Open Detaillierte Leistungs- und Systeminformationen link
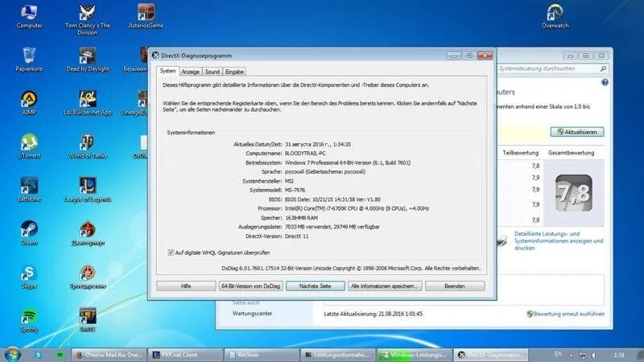The image size is (644, 362). (x=559, y=241)
